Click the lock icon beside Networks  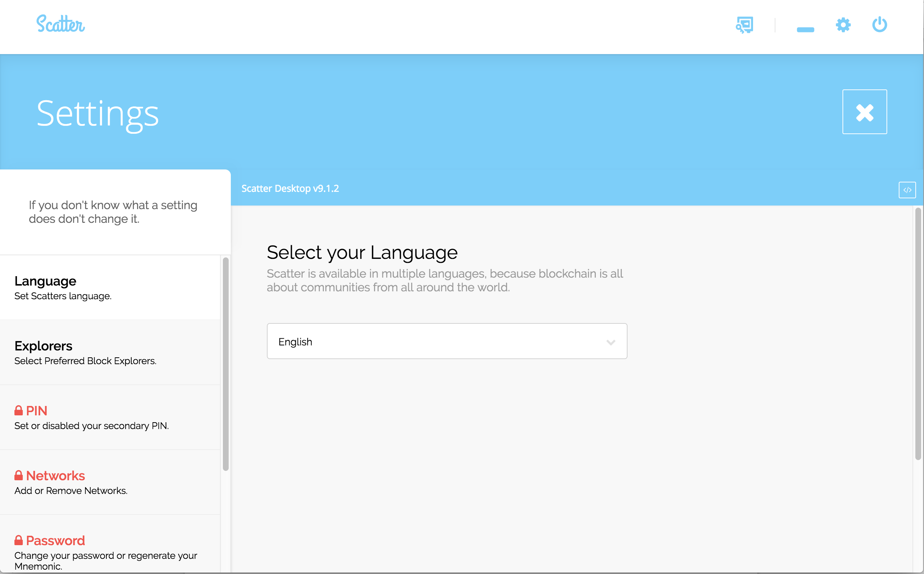click(19, 475)
